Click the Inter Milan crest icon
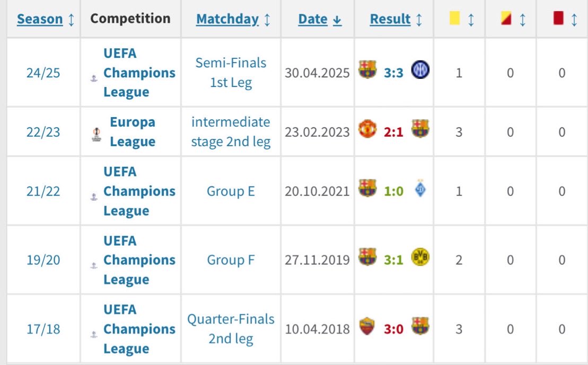This screenshot has height=365, width=588. tap(420, 70)
